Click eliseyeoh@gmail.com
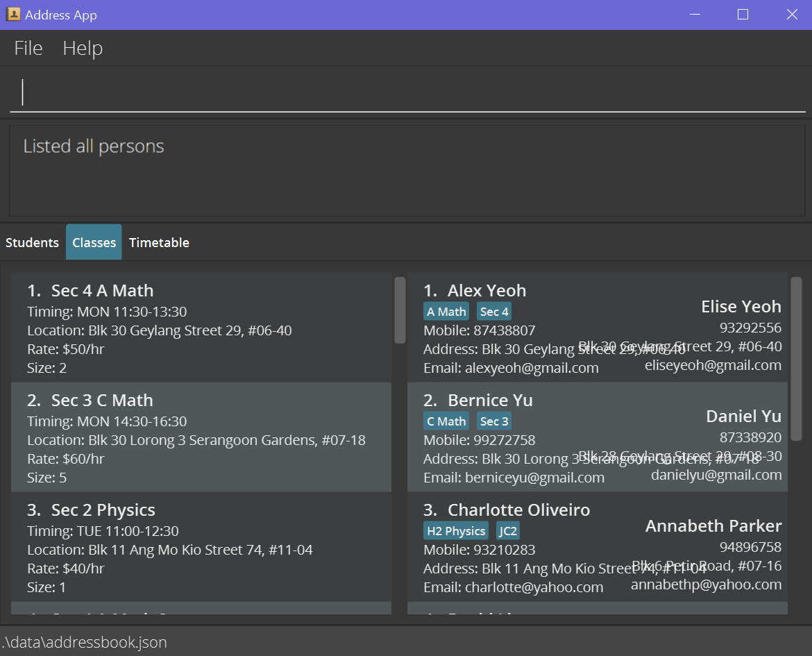Viewport: 812px width, 656px height. pos(713,365)
